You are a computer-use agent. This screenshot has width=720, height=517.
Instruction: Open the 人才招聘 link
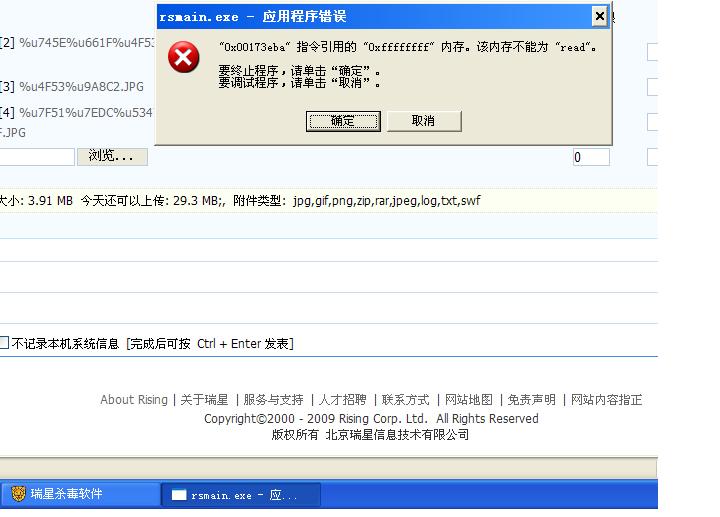[343, 399]
